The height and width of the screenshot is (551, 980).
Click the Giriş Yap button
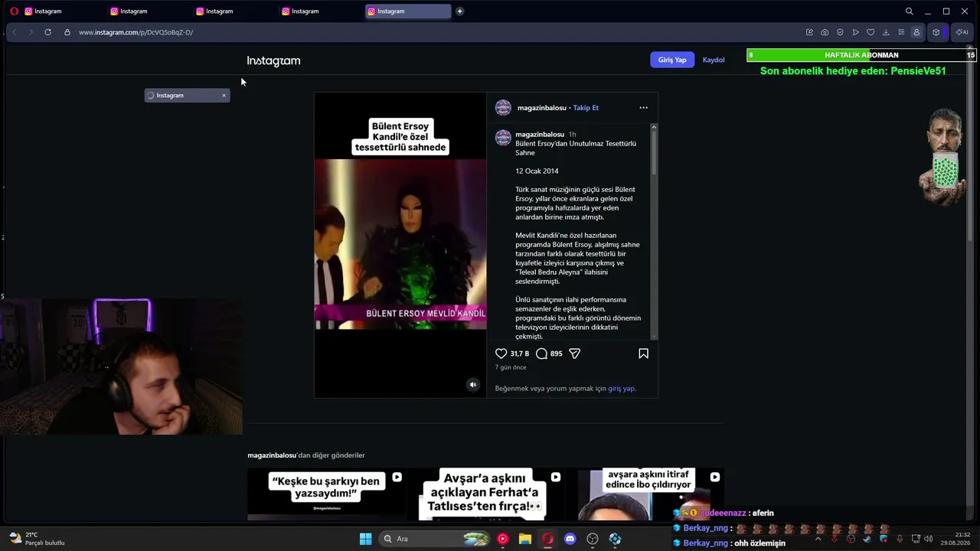(672, 60)
